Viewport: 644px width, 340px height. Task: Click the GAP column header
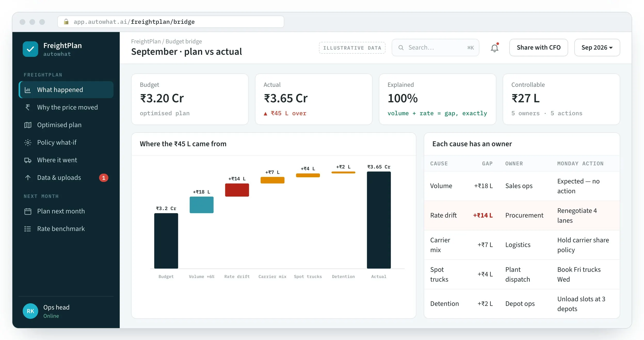point(487,164)
